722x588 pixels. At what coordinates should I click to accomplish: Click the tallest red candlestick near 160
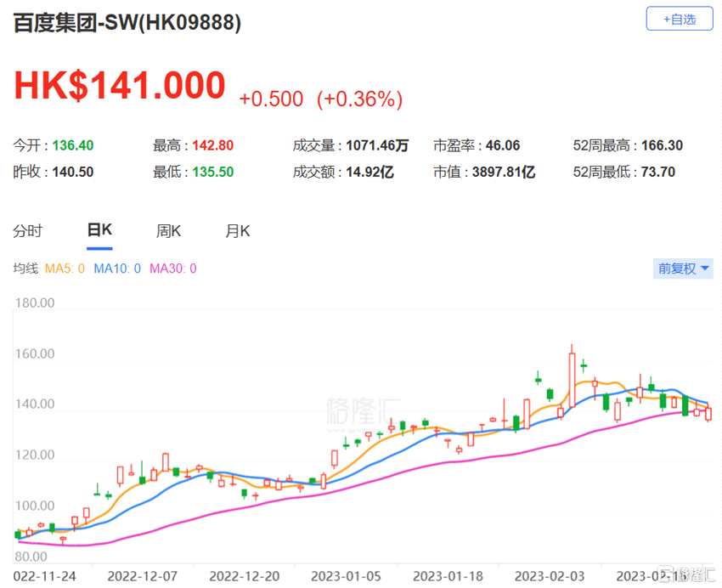572,380
